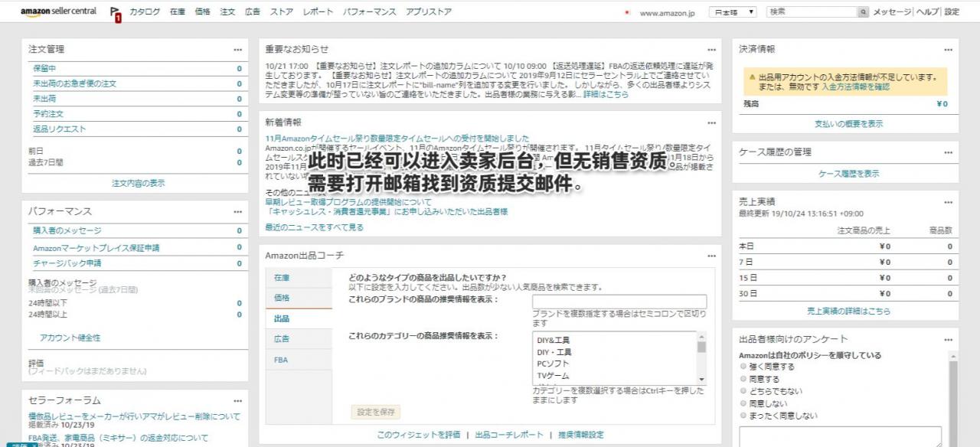Select TVゲーム in the category list
This screenshot has width=980, height=447.
tap(553, 376)
